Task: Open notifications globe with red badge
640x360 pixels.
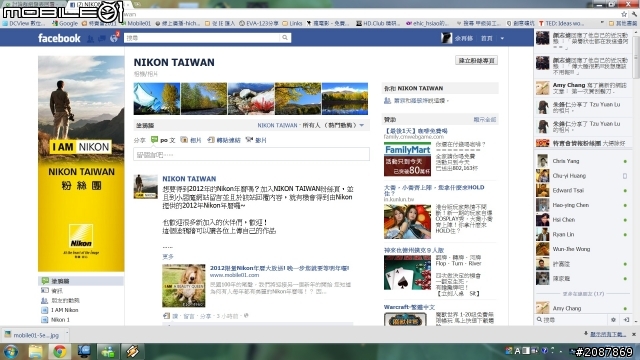Action: (114, 38)
